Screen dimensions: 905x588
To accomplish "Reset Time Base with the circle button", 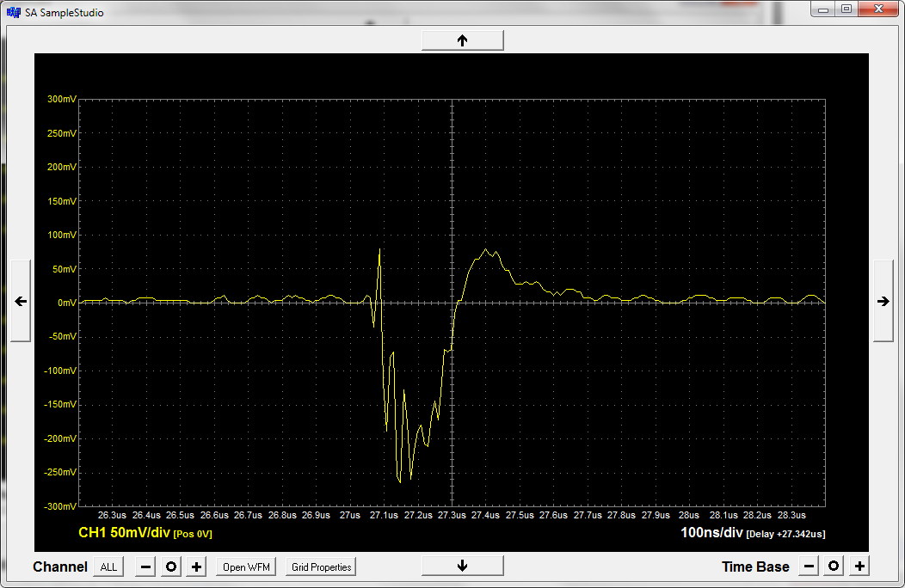I will pos(834,566).
